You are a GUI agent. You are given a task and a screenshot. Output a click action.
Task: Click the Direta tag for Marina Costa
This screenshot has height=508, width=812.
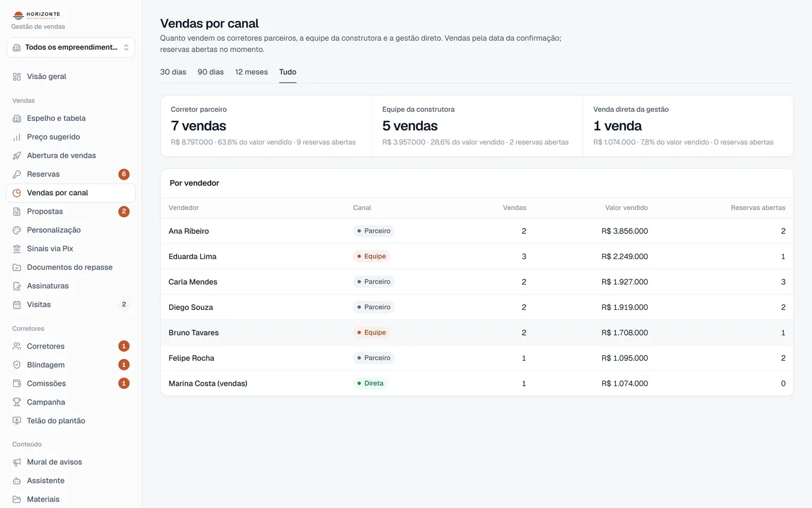(370, 383)
